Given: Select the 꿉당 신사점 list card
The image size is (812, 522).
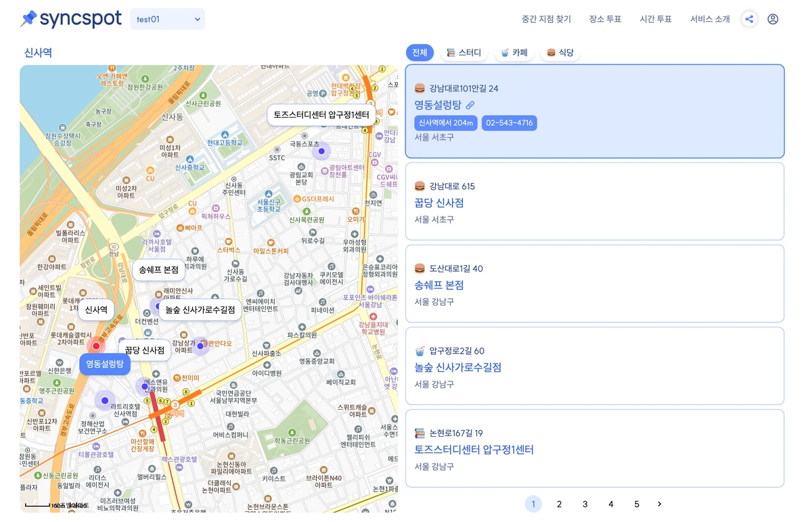Looking at the screenshot, I should point(595,201).
